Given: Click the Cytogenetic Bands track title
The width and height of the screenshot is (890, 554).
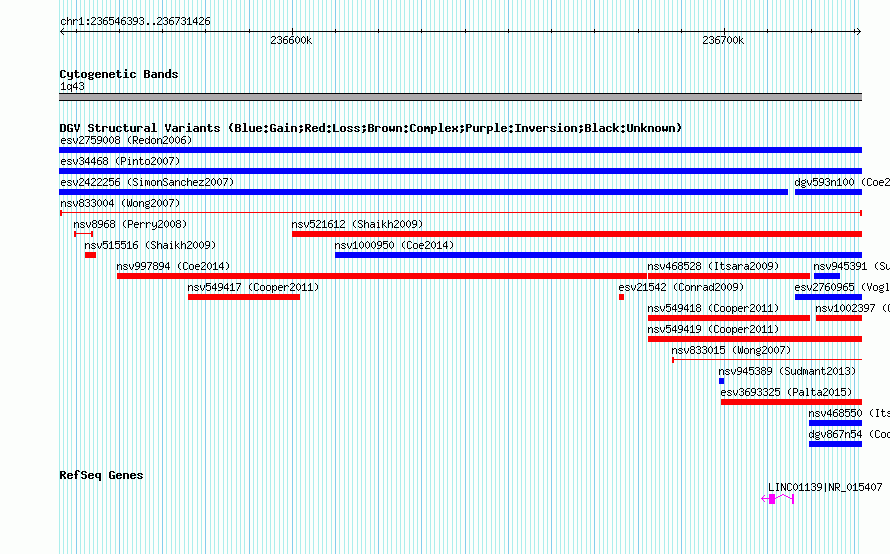Looking at the screenshot, I should click(x=119, y=74).
